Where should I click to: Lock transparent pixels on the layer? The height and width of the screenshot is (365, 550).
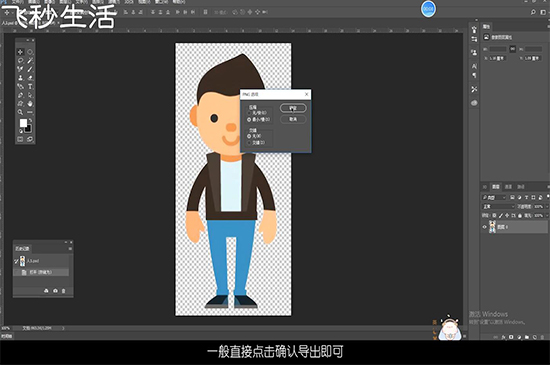pyautogui.click(x=494, y=215)
